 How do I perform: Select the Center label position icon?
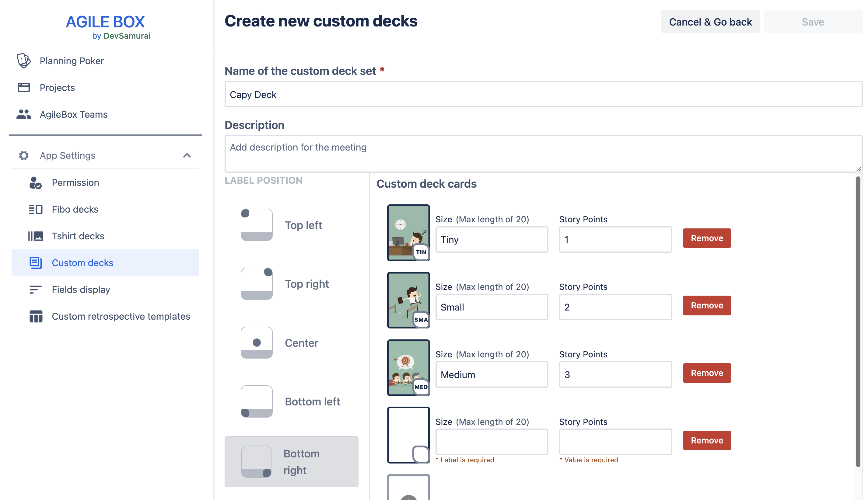(256, 342)
